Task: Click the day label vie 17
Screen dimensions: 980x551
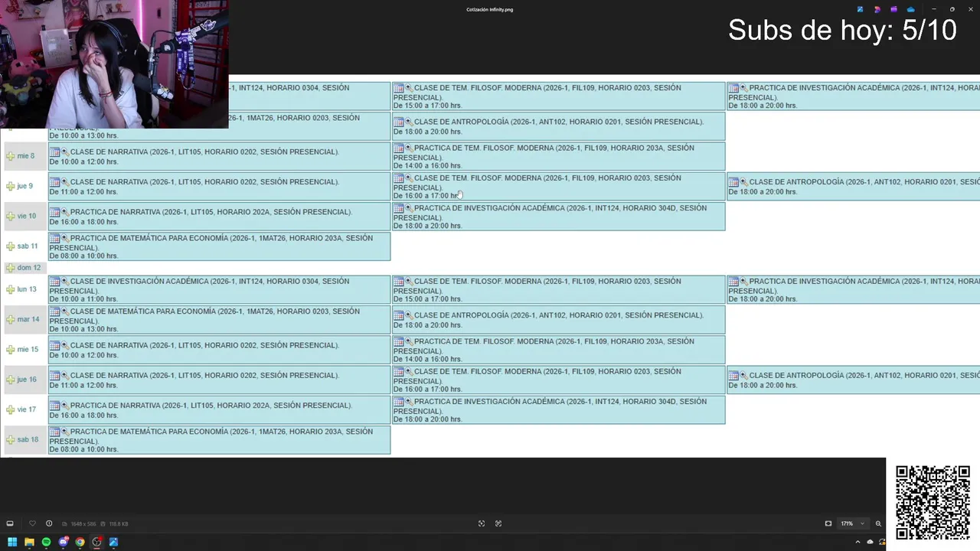Action: pos(27,409)
